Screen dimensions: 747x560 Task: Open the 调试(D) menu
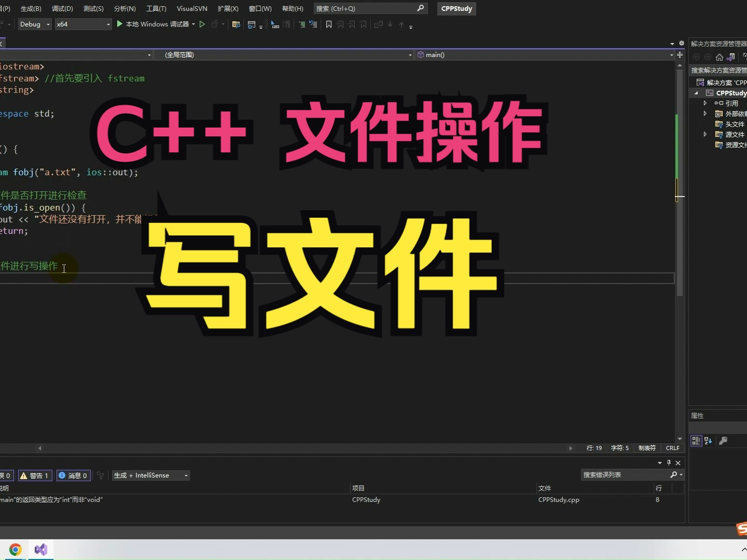(61, 8)
